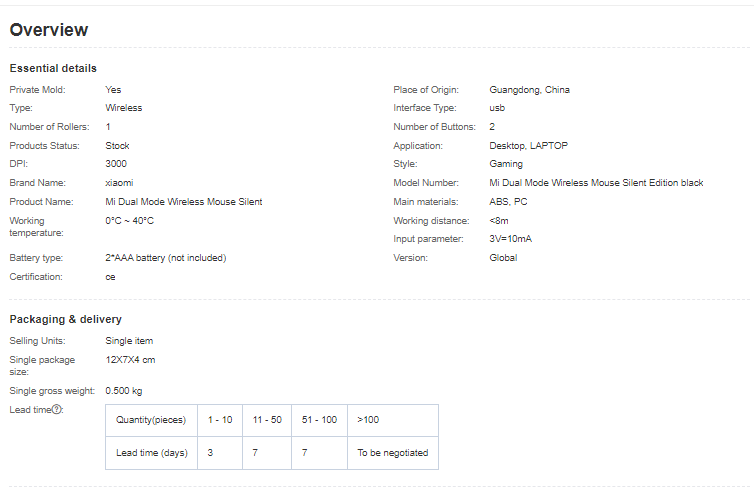Click the Style value Gaming
Viewport: 754px width, 502px height.
506,163
